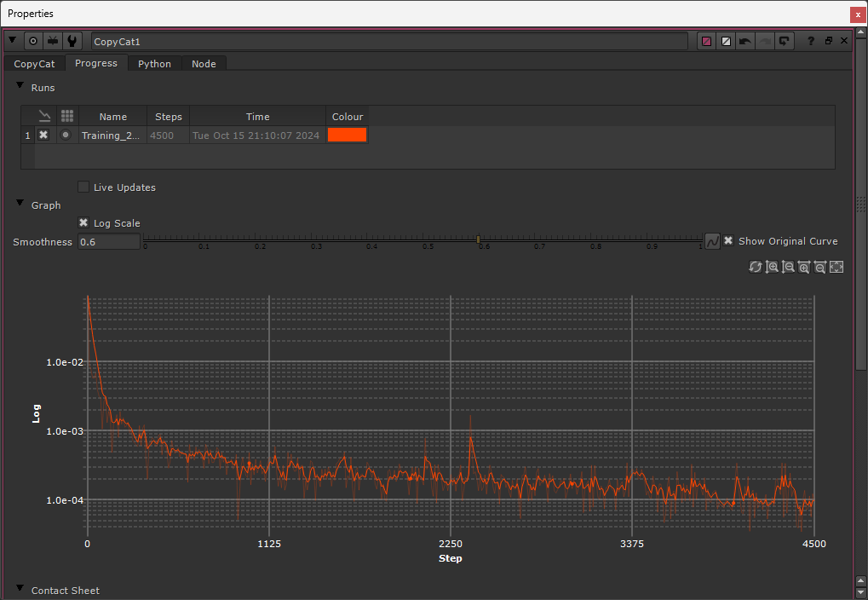Click the revert arrow icon in header
The image size is (868, 600).
(x=784, y=41)
